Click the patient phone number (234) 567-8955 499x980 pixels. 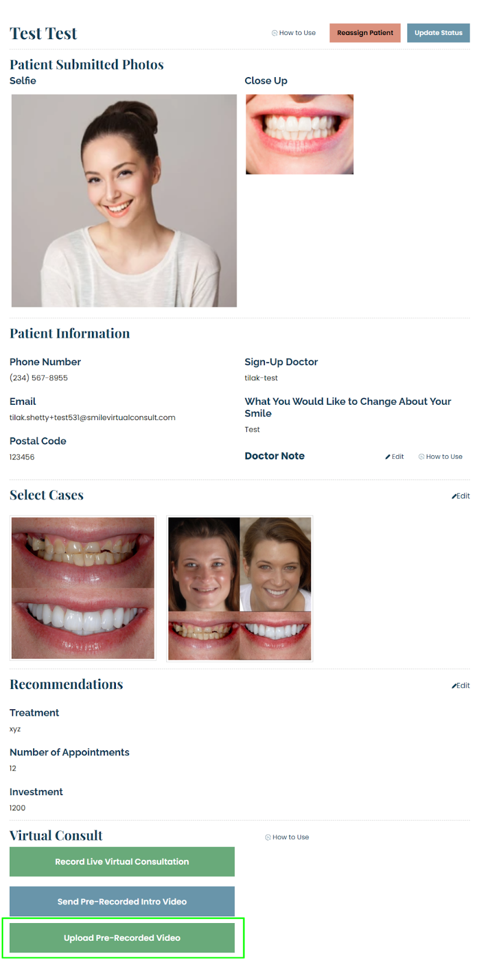click(x=39, y=378)
